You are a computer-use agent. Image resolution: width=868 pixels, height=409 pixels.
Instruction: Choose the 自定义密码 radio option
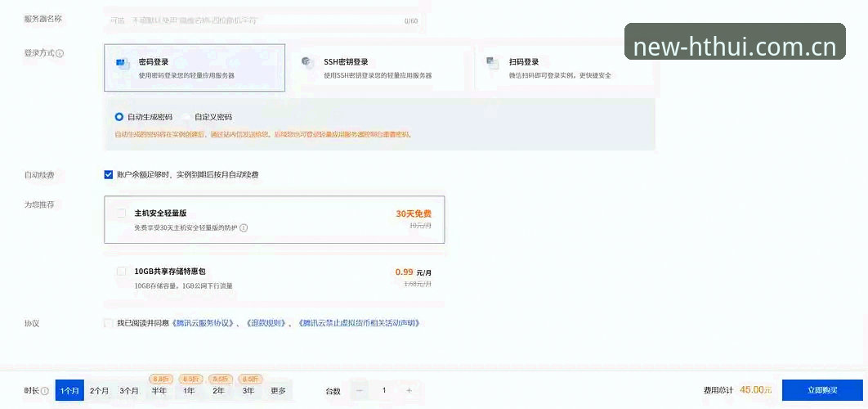pos(187,117)
